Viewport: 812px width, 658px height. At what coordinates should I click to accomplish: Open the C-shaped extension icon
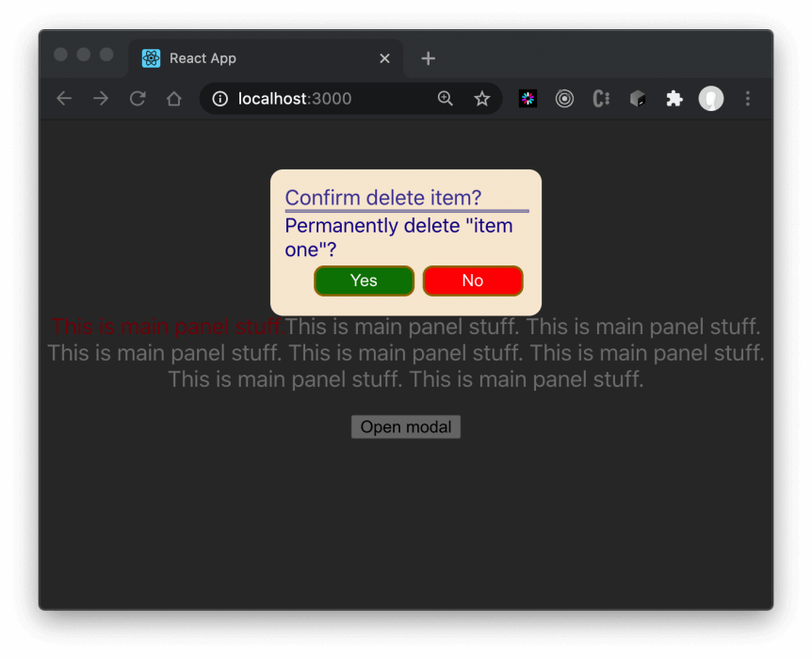click(x=601, y=98)
